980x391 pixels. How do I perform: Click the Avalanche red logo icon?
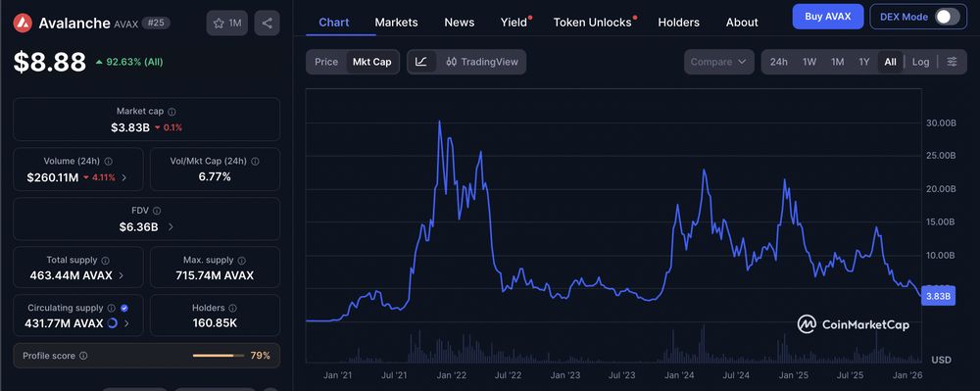click(x=23, y=24)
